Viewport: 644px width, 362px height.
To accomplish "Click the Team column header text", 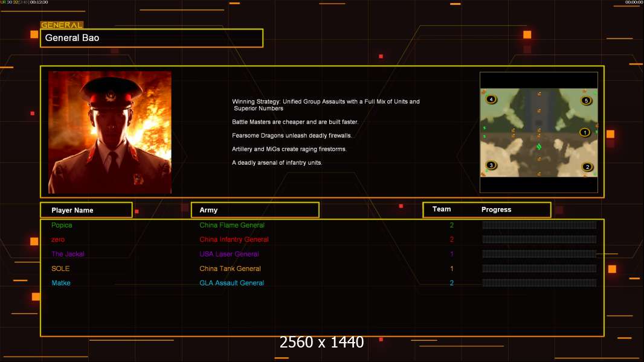I will 442,209.
